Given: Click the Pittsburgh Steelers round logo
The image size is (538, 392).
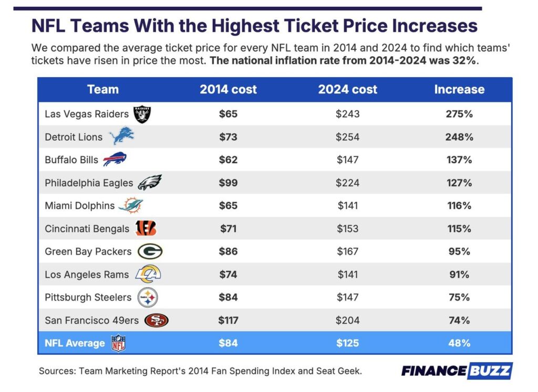Looking at the screenshot, I should (148, 298).
